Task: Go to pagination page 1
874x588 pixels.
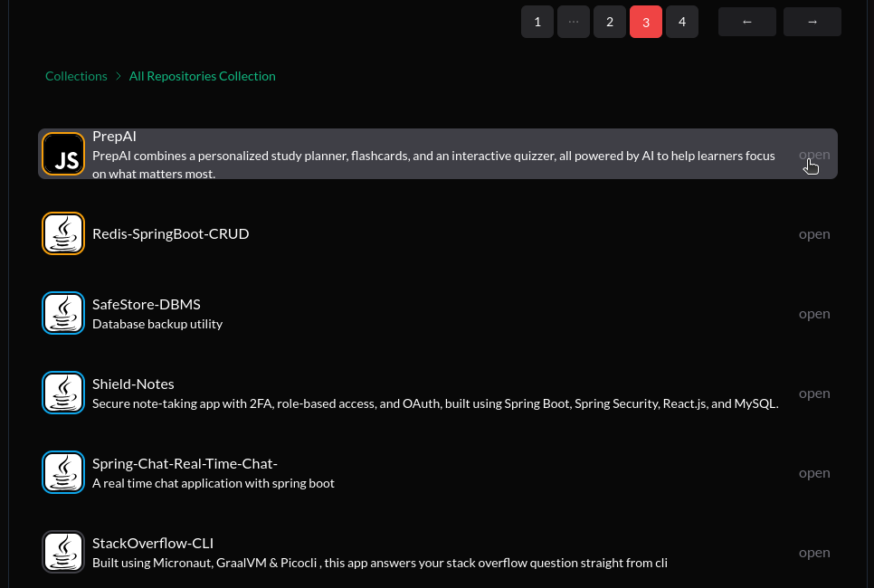Action: (537, 22)
